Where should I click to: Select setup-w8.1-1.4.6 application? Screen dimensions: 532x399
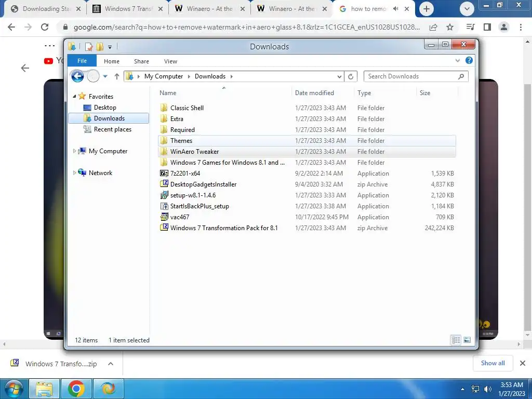(x=193, y=195)
